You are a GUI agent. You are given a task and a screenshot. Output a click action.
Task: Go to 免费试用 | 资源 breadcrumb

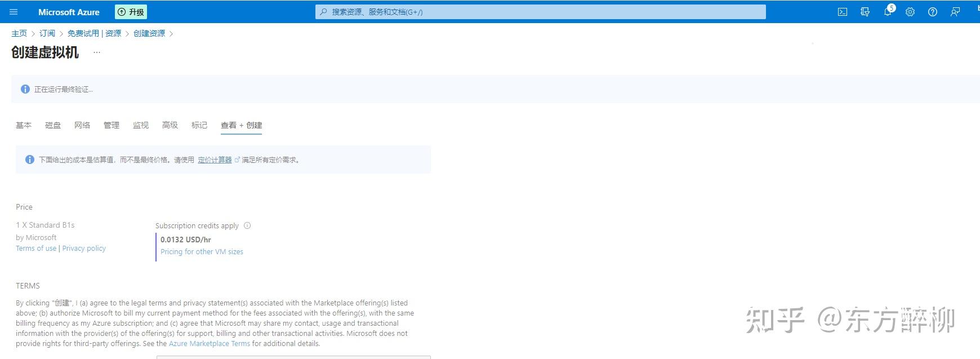[x=95, y=33]
